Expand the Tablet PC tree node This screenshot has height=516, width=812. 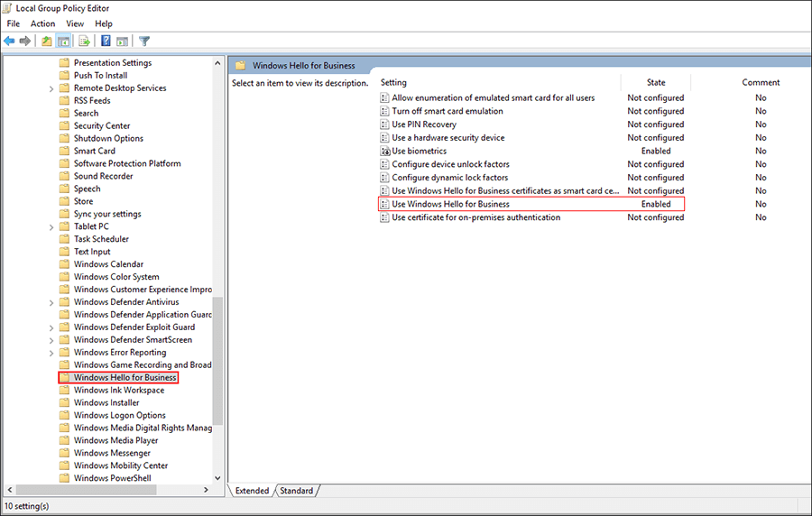click(51, 226)
